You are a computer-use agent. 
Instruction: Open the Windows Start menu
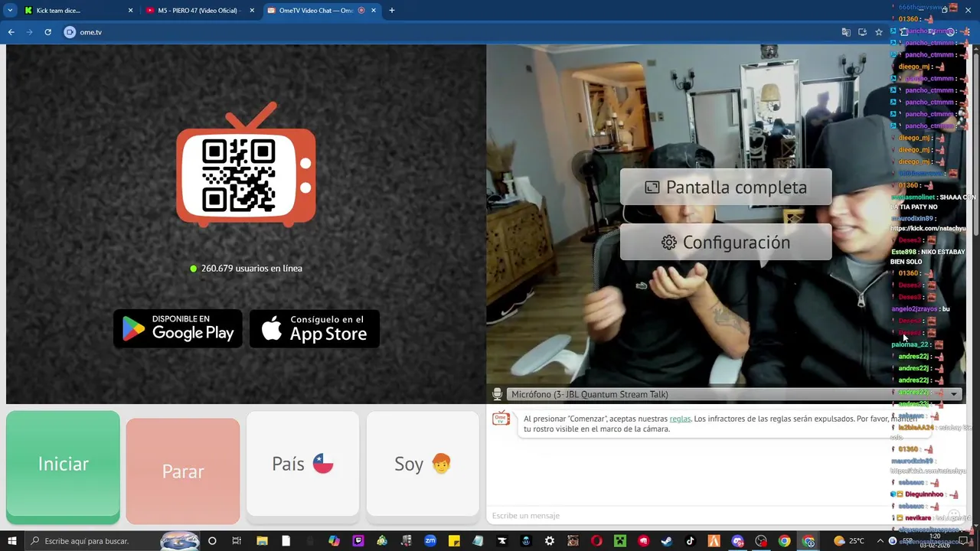[12, 541]
